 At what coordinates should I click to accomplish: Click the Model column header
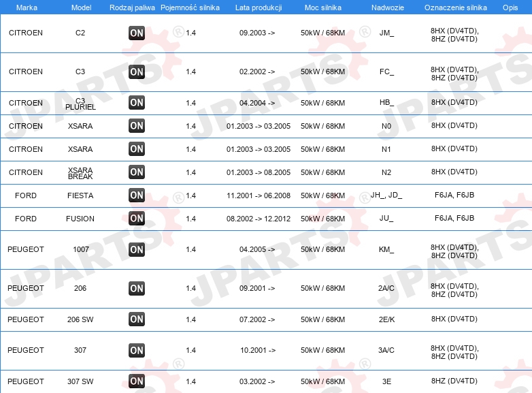(x=81, y=7)
